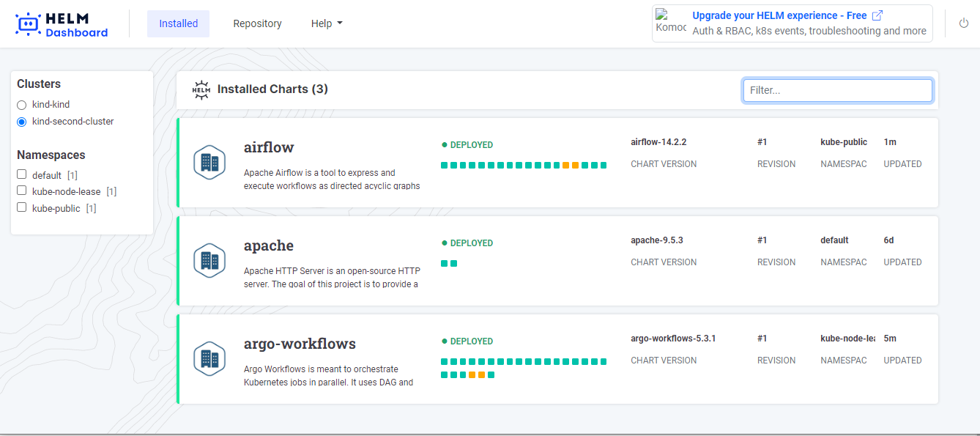
Task: Click the power shutdown icon
Action: [964, 23]
